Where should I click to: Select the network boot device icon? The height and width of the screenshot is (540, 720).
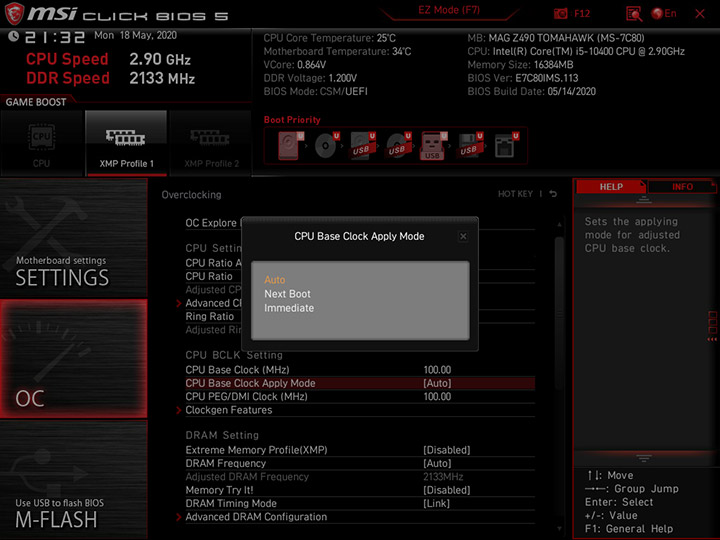pos(506,146)
